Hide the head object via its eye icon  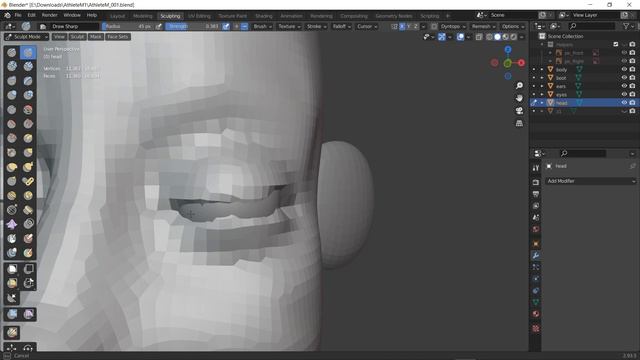624,102
